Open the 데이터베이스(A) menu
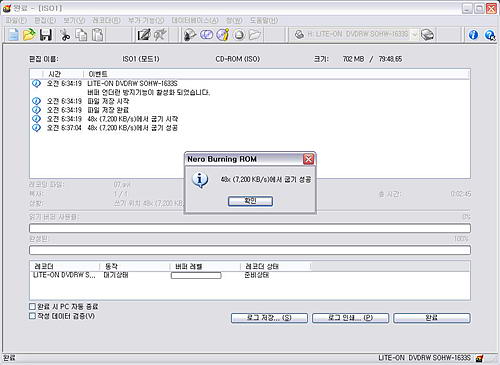 195,21
